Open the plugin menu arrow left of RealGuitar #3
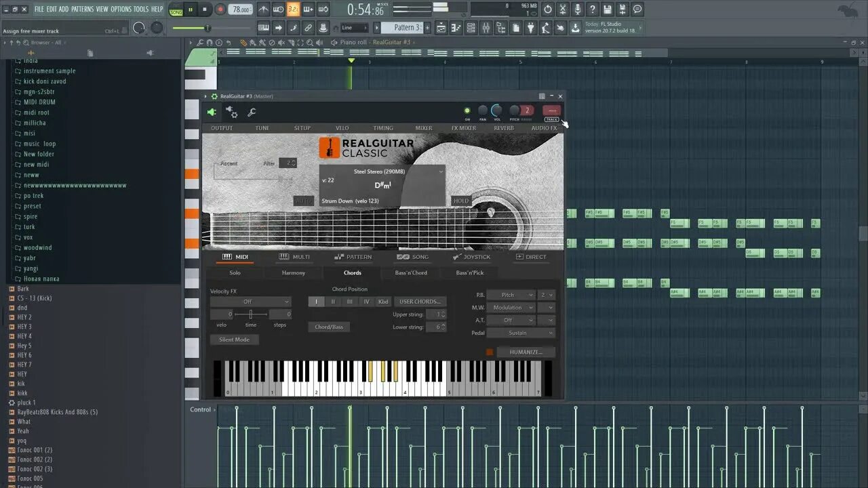Screen dimensions: 868x488 pos(206,96)
